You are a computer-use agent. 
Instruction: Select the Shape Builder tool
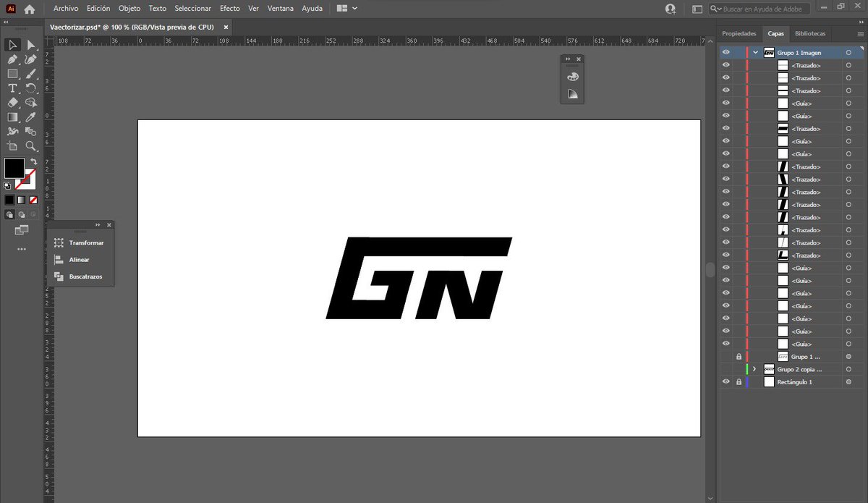click(31, 103)
